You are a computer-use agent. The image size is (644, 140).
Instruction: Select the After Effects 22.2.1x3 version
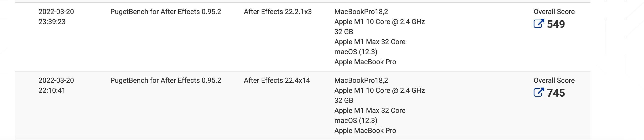point(278,12)
